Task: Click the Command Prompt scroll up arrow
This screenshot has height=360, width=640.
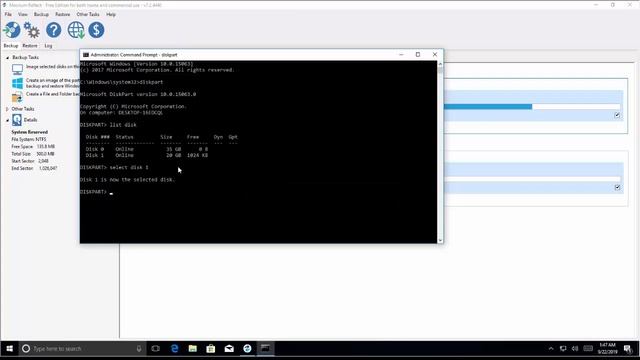Action: (440, 64)
